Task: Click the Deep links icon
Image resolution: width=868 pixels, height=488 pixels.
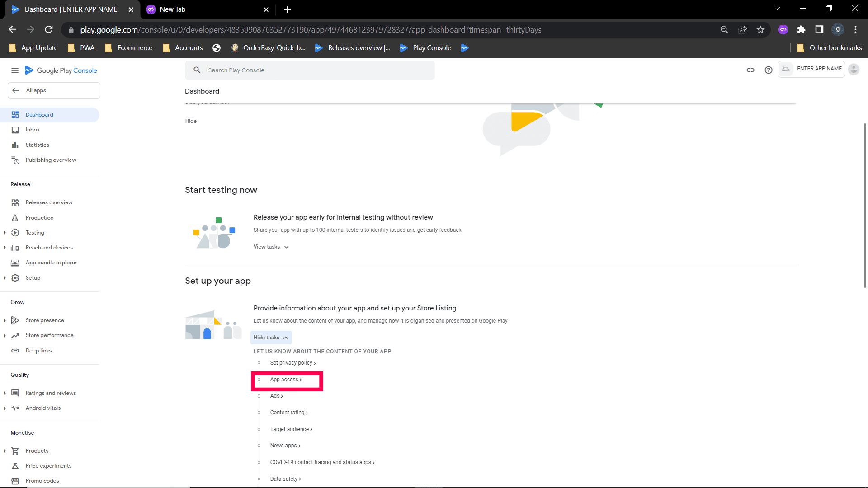Action: (15, 351)
